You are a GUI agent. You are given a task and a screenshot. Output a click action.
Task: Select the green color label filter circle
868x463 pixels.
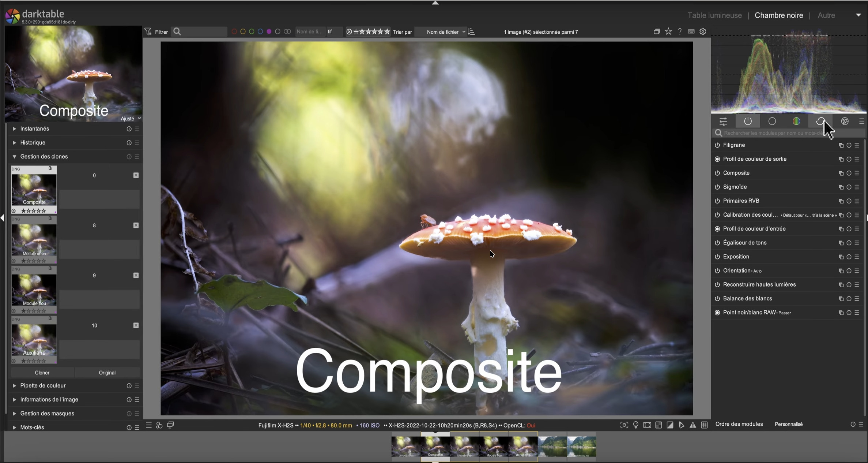(x=252, y=31)
